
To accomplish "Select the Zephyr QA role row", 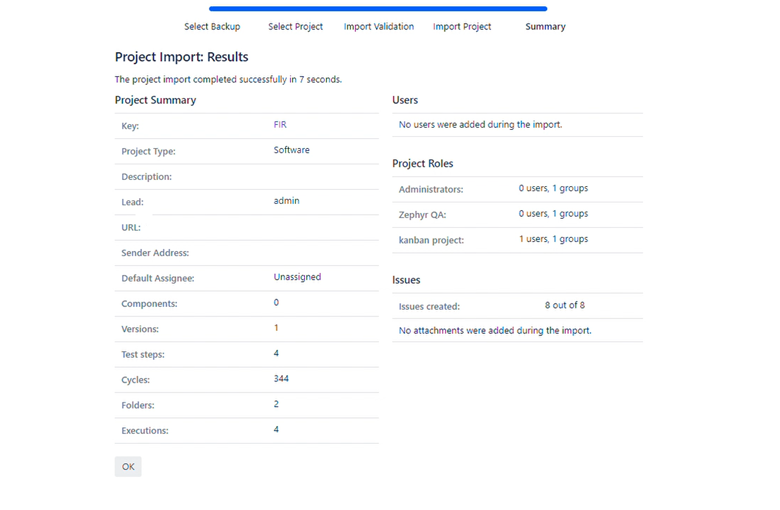I will (x=516, y=214).
